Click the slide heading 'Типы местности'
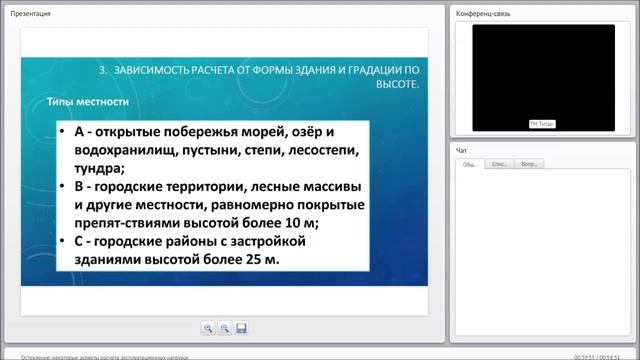Screen dimensions: 640x360 pyautogui.click(x=88, y=102)
